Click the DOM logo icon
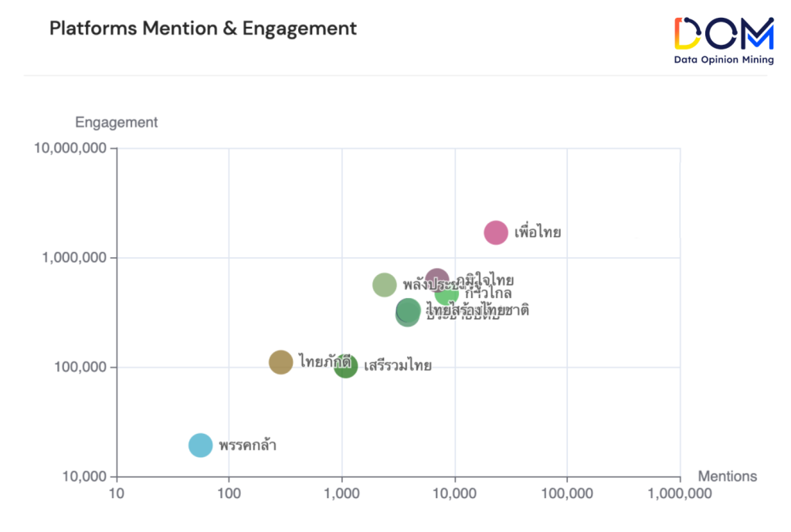This screenshot has height=532, width=791. click(x=723, y=34)
